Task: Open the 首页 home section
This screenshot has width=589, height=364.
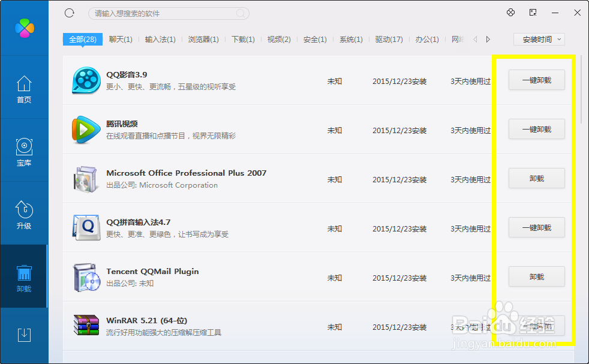Action: tap(24, 89)
